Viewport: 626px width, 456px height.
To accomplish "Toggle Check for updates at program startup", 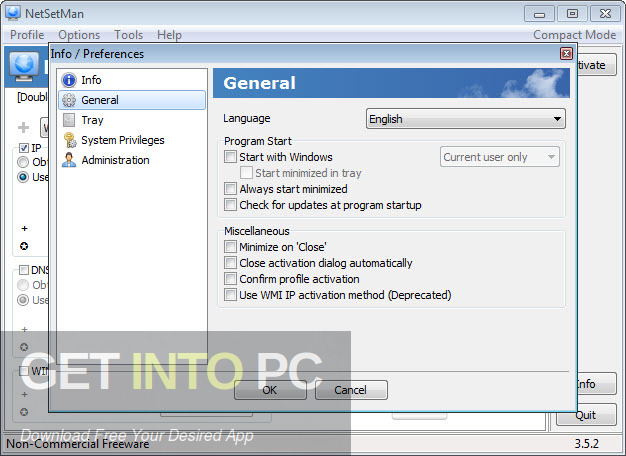I will click(x=230, y=204).
